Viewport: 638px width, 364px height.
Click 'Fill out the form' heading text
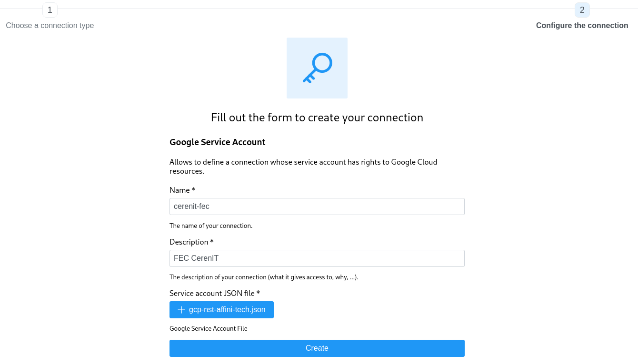[x=317, y=118]
